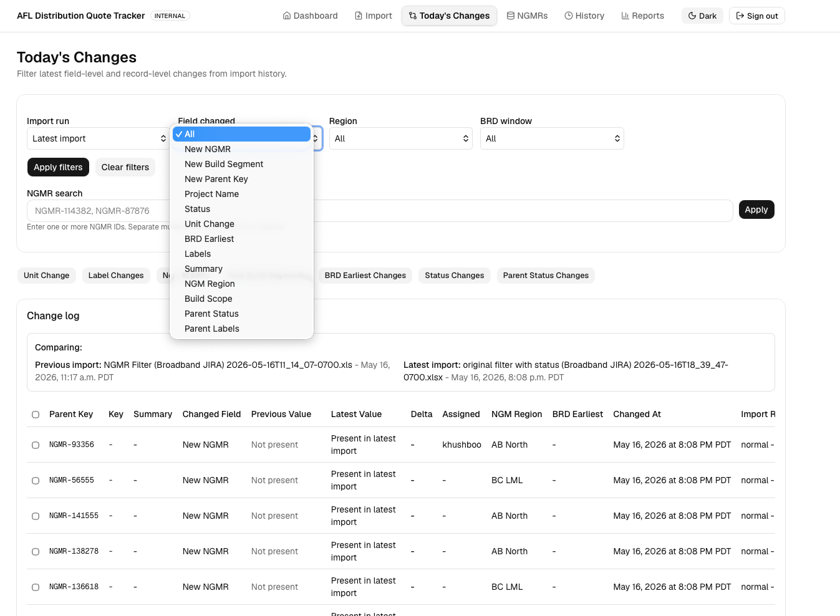Screen dimensions: 840x616
Task: Click the Dashboard home icon
Action: point(287,16)
